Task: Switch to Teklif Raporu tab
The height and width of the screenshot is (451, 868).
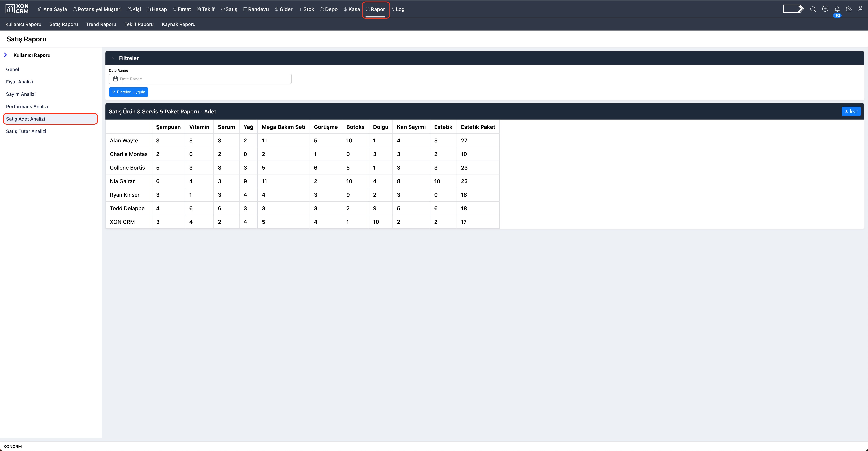Action: pos(139,24)
